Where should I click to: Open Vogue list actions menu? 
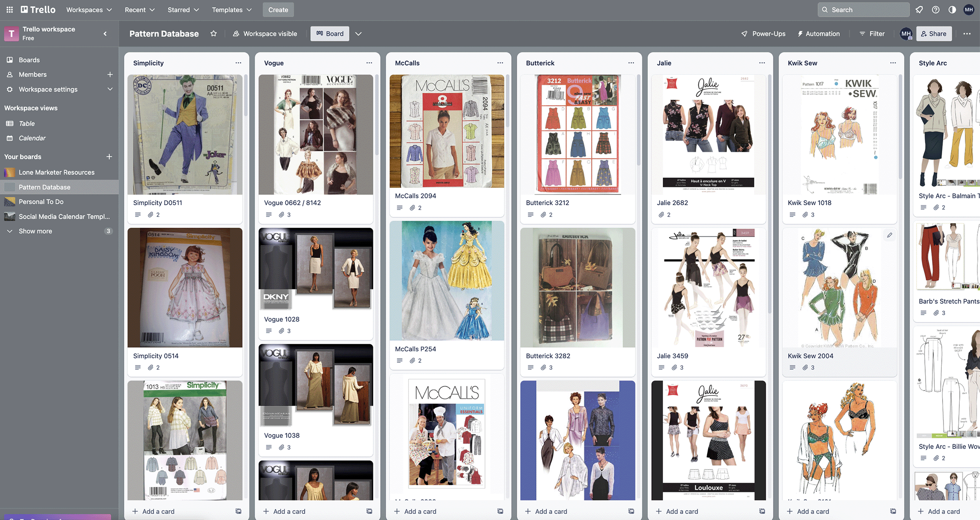pos(369,63)
